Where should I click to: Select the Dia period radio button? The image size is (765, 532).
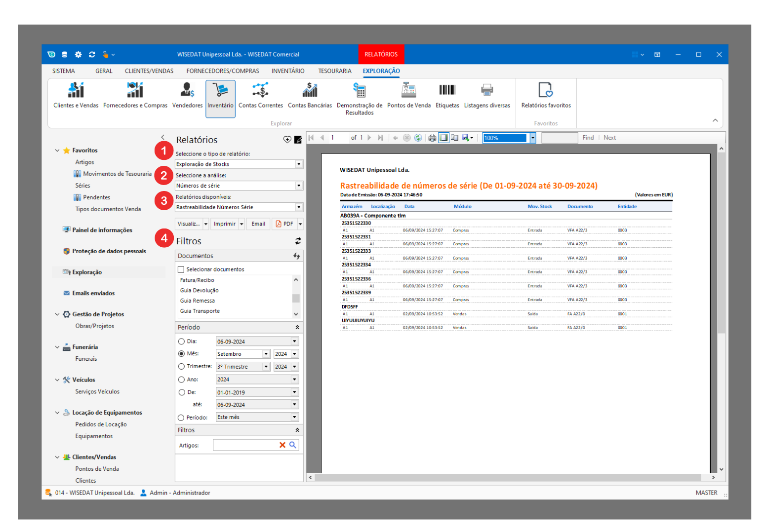pos(181,342)
